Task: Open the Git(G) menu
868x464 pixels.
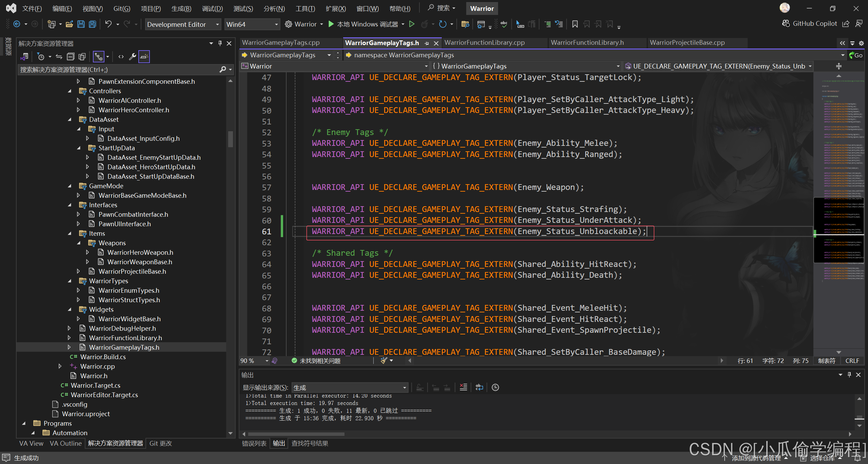Action: click(122, 8)
